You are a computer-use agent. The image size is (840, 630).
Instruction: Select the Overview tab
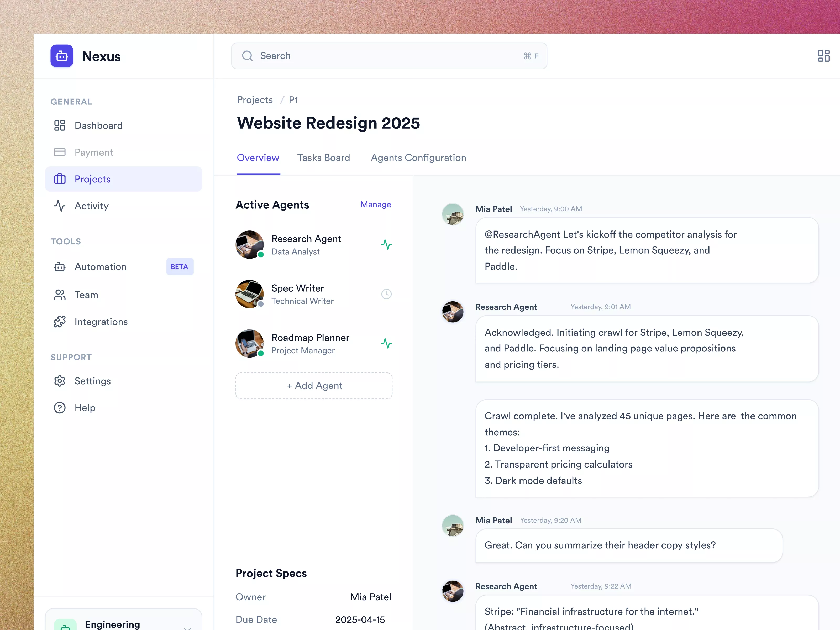pyautogui.click(x=258, y=157)
